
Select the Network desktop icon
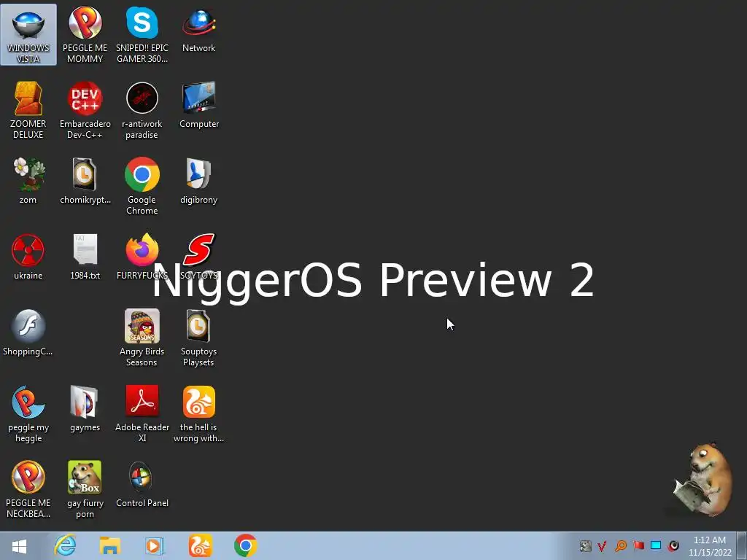pyautogui.click(x=198, y=29)
